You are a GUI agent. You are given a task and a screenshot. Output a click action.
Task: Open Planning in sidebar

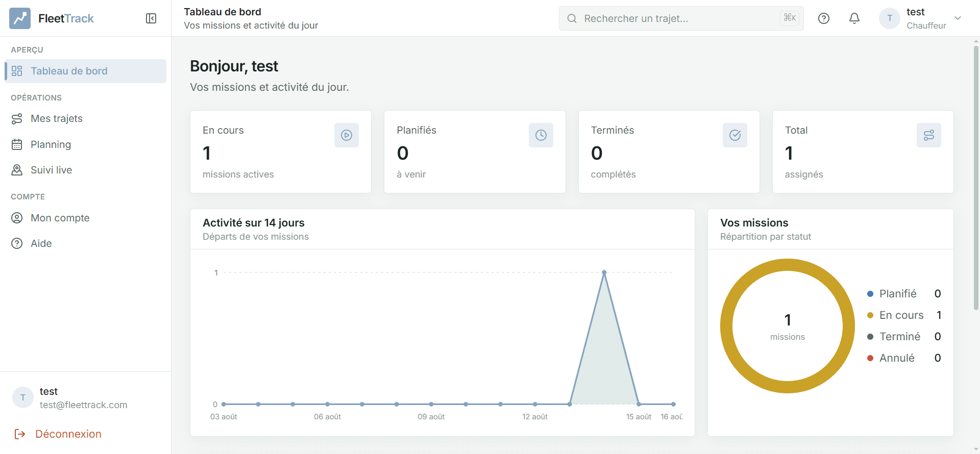[86, 144]
